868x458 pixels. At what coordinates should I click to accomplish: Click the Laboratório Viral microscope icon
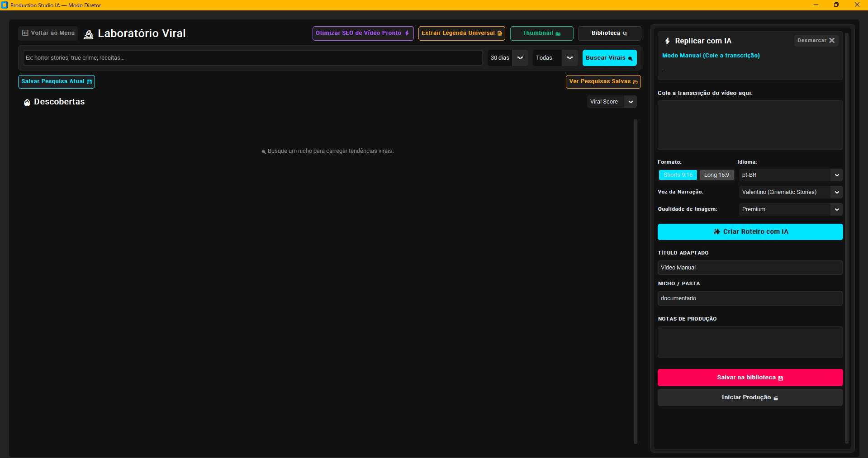pos(89,34)
